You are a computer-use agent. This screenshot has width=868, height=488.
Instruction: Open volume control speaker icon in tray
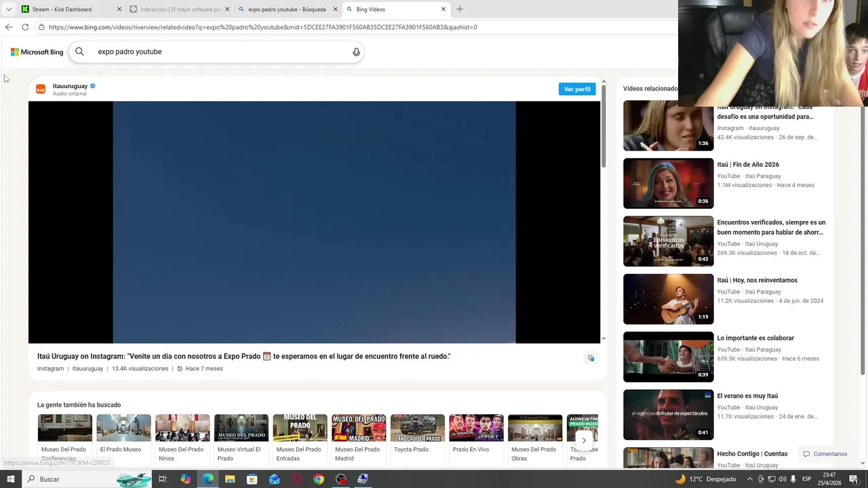click(783, 479)
